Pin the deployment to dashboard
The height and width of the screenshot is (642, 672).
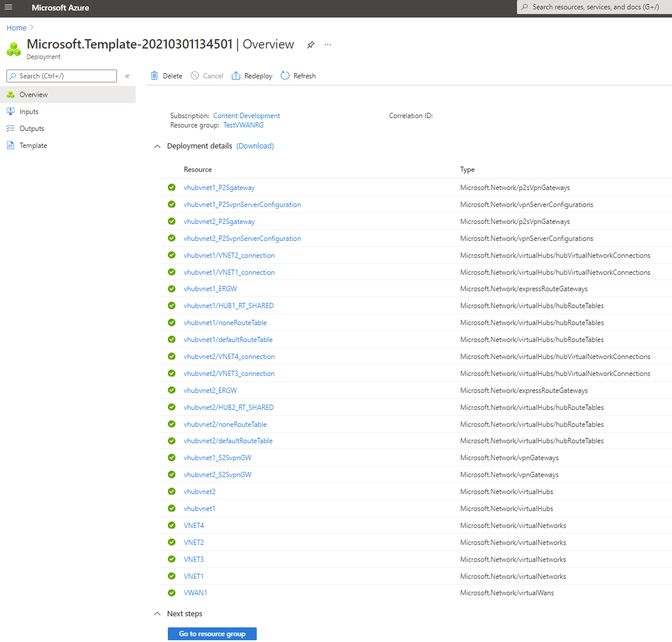tap(311, 44)
